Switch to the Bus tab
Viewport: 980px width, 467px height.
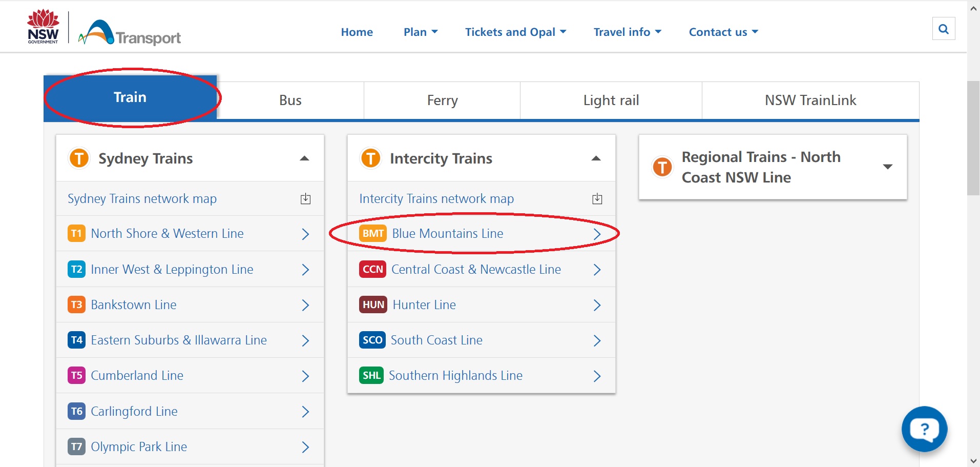click(x=290, y=100)
